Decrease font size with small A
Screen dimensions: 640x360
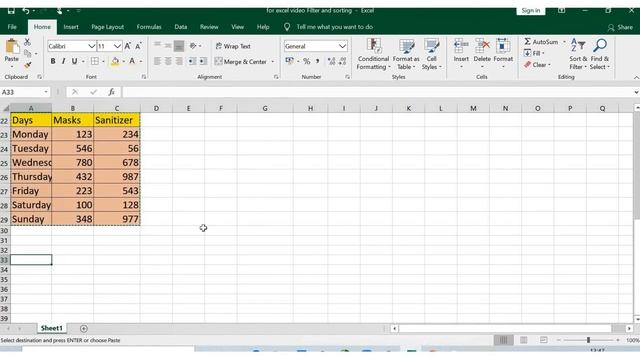(x=138, y=46)
